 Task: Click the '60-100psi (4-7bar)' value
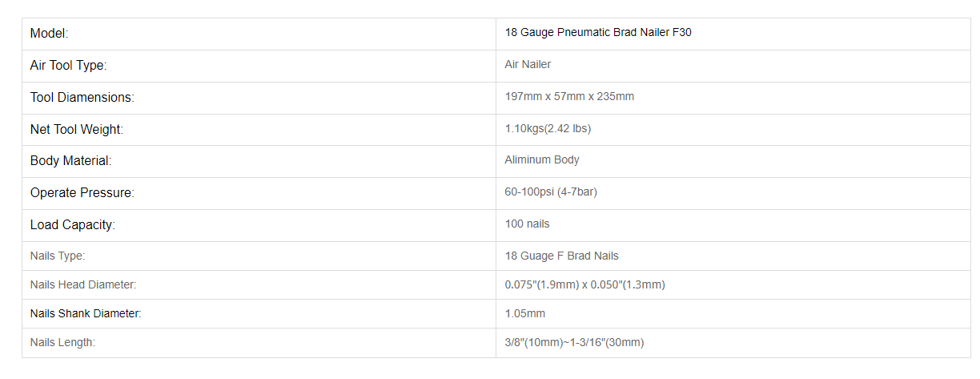tap(551, 192)
